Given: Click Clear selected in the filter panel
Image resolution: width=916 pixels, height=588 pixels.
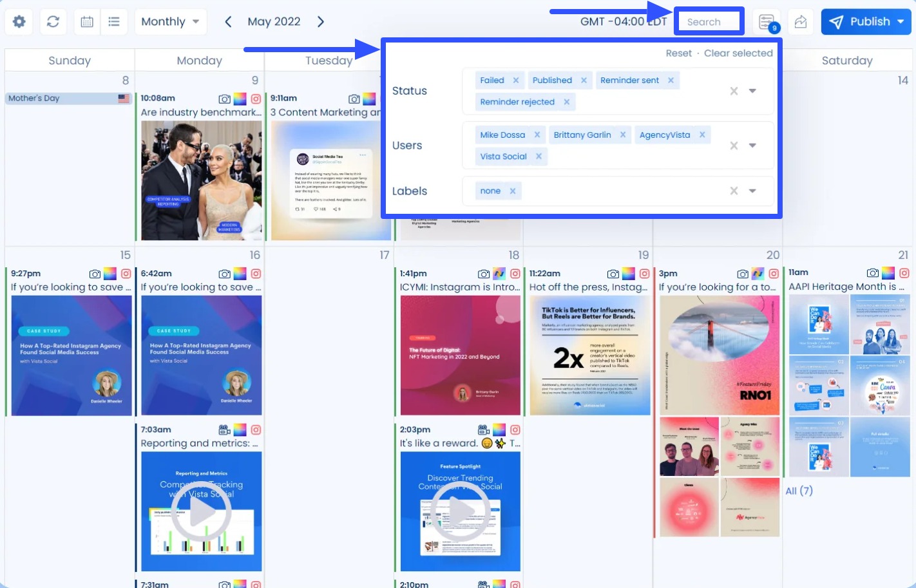Looking at the screenshot, I should 738,53.
